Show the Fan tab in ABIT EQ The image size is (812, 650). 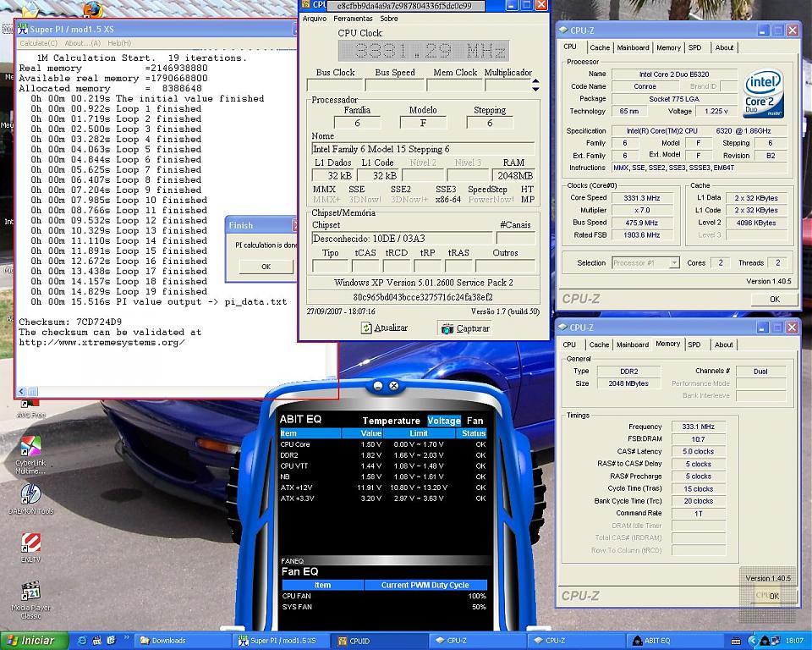[475, 421]
